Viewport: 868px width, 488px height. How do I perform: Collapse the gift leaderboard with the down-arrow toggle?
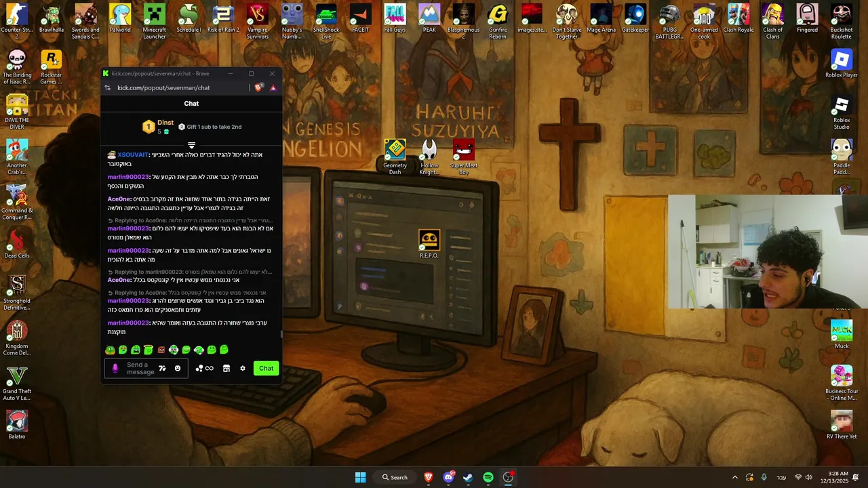tap(191, 145)
